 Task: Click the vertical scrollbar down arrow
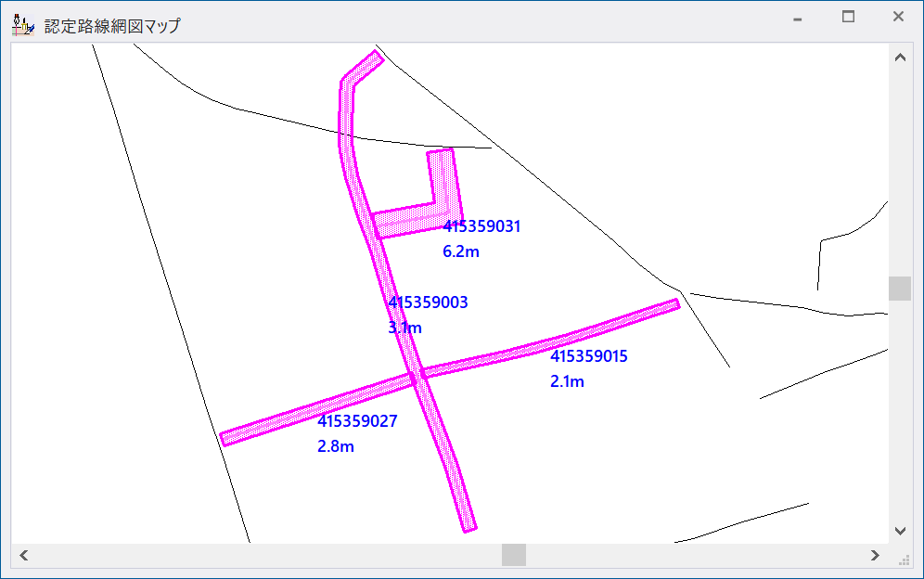900,531
